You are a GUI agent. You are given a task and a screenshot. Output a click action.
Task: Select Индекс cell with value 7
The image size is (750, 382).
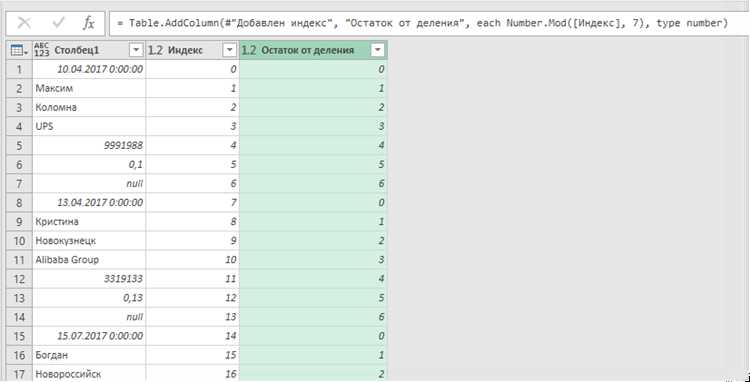coord(193,203)
